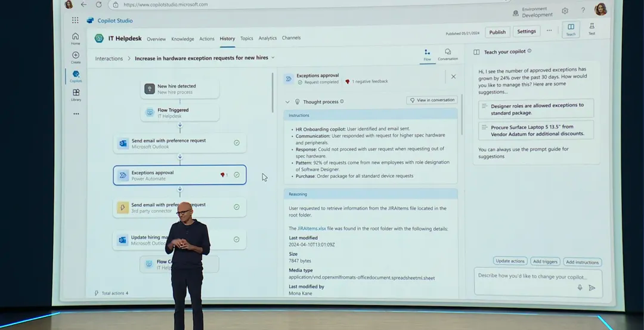Click the Settings gear icon in top bar
Screen dimensions: 644x330
pos(565,11)
